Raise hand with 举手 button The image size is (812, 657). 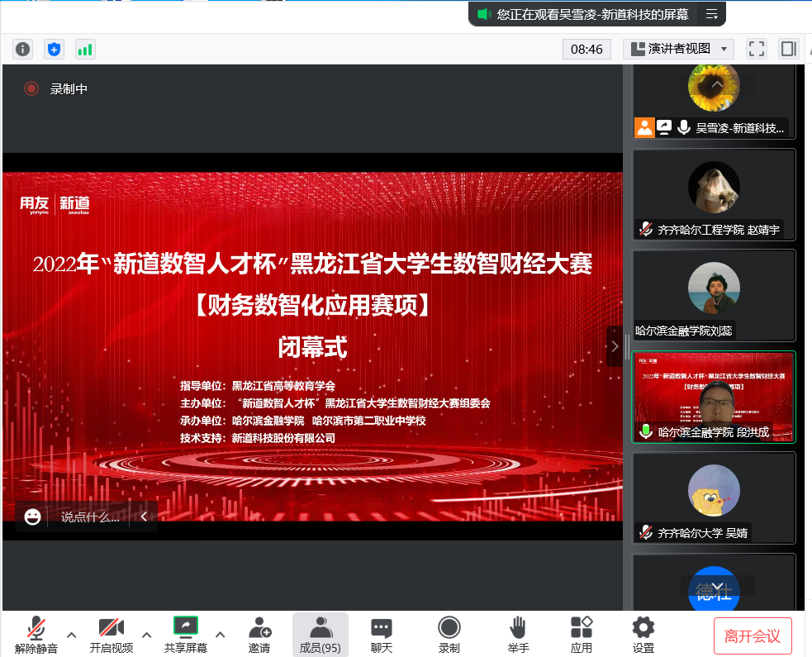click(x=518, y=634)
